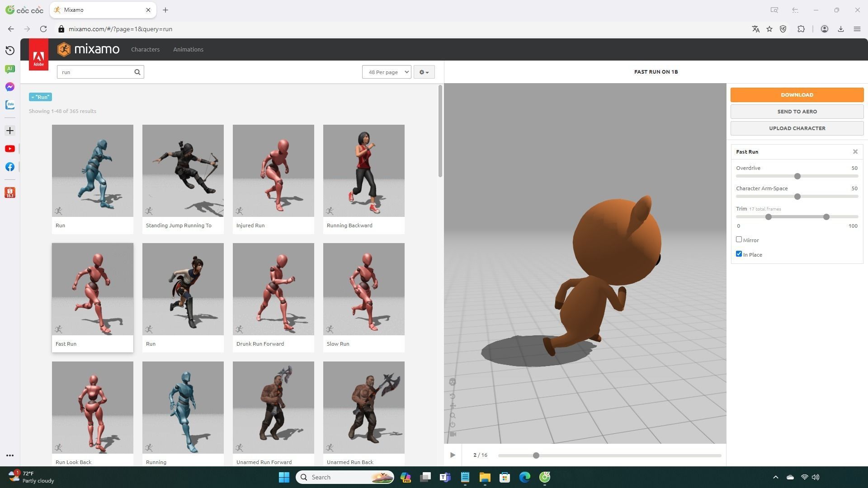The height and width of the screenshot is (488, 868).
Task: Select the zoom magnifier tool in viewer
Action: click(453, 415)
